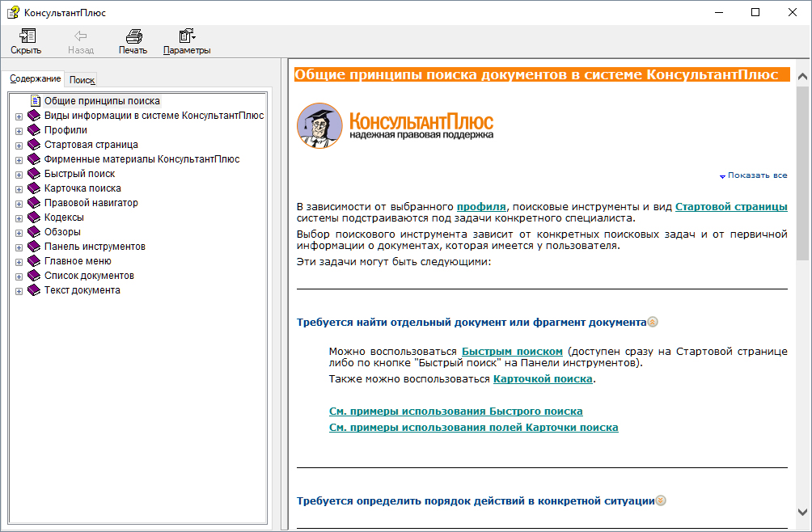This screenshot has width=812, height=532.
Task: Click the book icon beside Быстрый поиск
Action: point(34,173)
